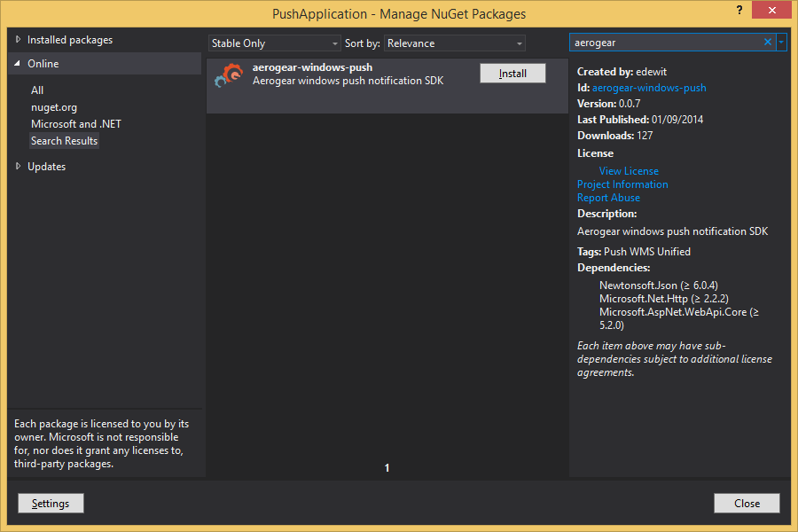The image size is (798, 532).
Task: Choose the Microsoft and .NET source
Action: click(x=76, y=123)
